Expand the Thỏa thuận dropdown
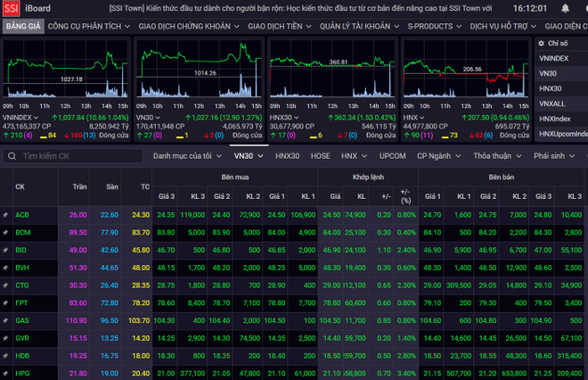Viewport: 588px width, 380px height. coord(496,156)
